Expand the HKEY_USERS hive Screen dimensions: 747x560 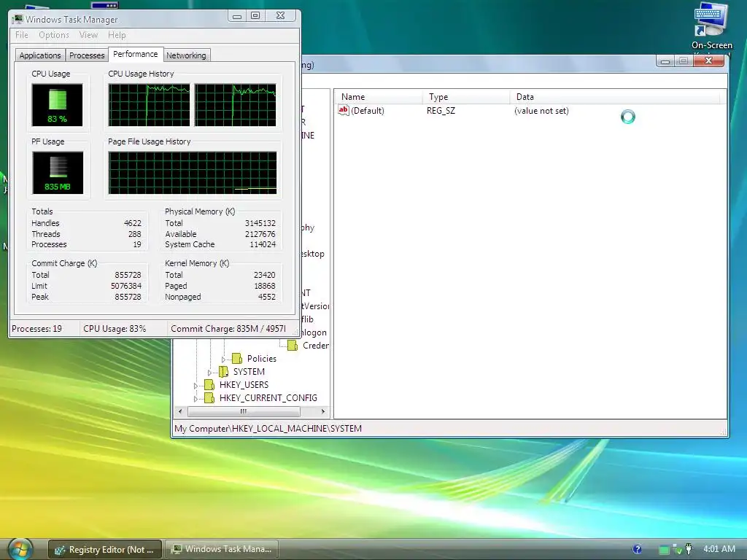click(x=196, y=385)
